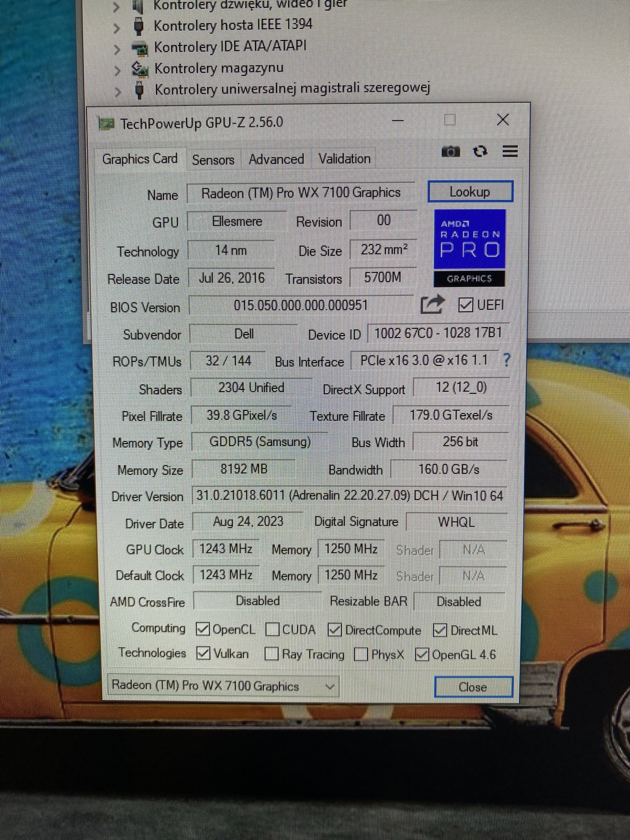Switch to the Graphics Card tab

tap(140, 159)
